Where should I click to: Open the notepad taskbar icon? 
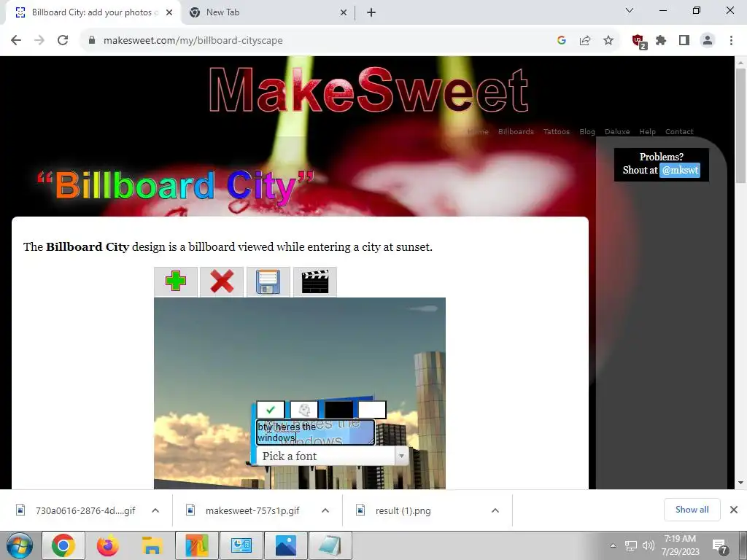point(330,545)
